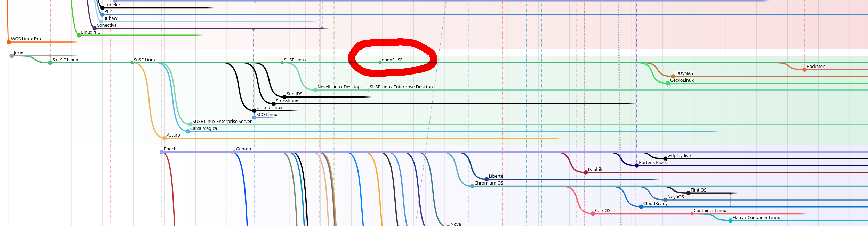Click the pink CoreOS start node
Screen dimensions: 868x226
coord(593,213)
